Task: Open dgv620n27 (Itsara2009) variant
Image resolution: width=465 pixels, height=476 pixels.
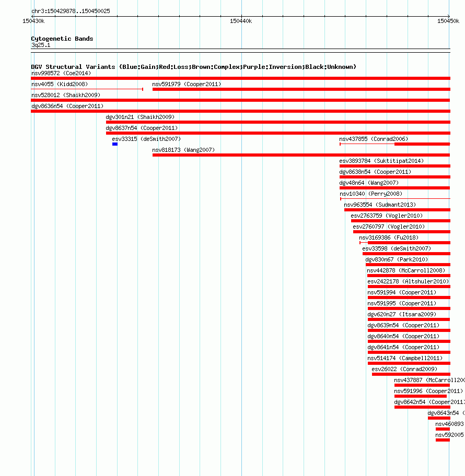Action: pos(402,314)
